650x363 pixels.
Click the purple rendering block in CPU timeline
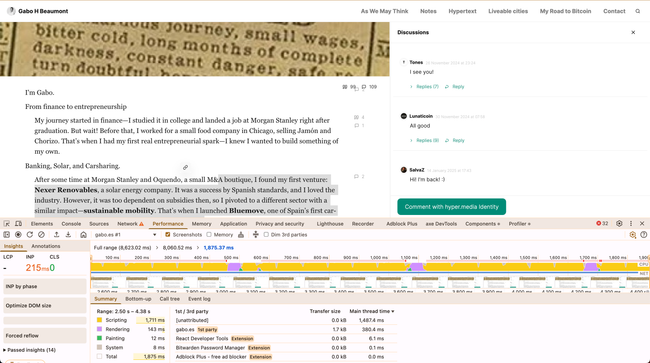point(234,267)
